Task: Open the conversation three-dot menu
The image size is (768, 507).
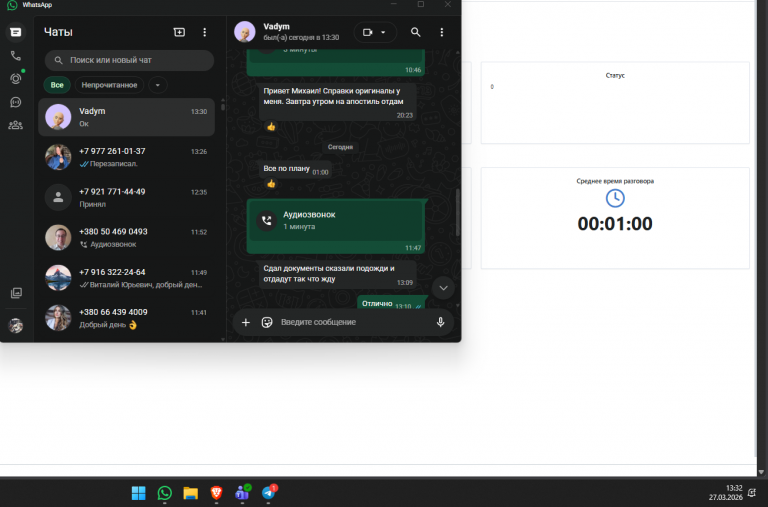Action: pos(442,32)
